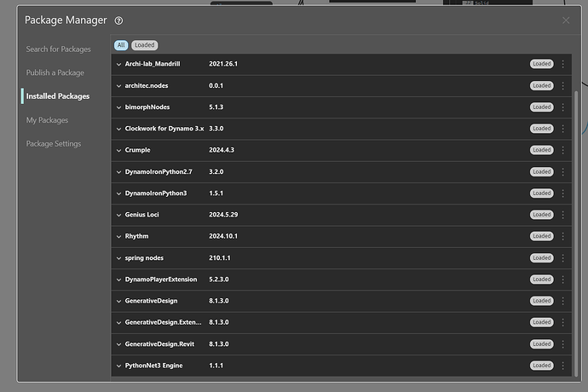Click the bimorphNodes package name
This screenshot has width=588, height=392.
147,107
